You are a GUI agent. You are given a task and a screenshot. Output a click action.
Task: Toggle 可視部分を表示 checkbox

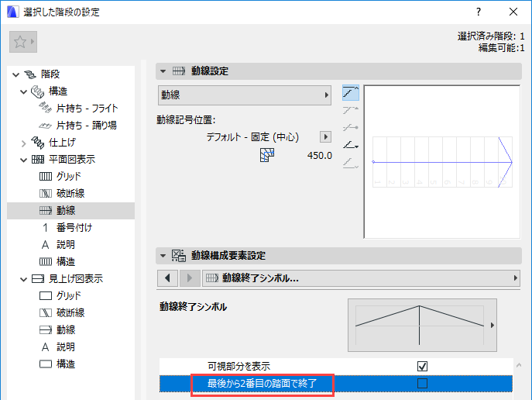[422, 367]
